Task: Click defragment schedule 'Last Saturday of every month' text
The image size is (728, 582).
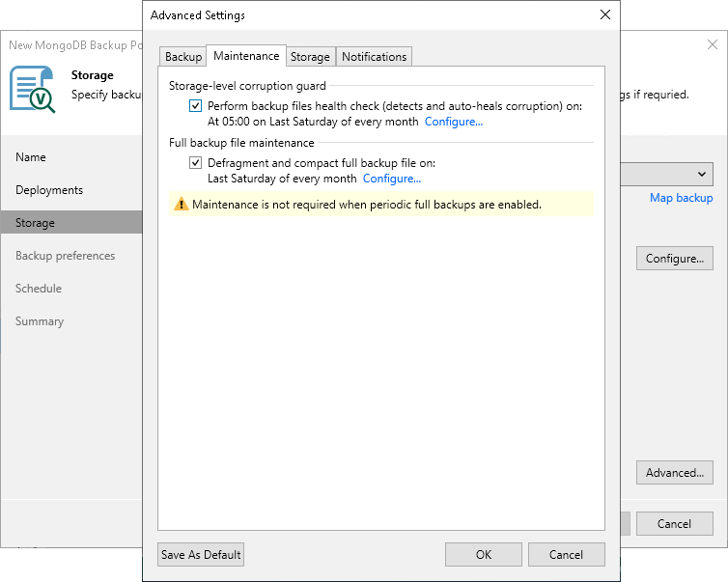Action: click(282, 179)
